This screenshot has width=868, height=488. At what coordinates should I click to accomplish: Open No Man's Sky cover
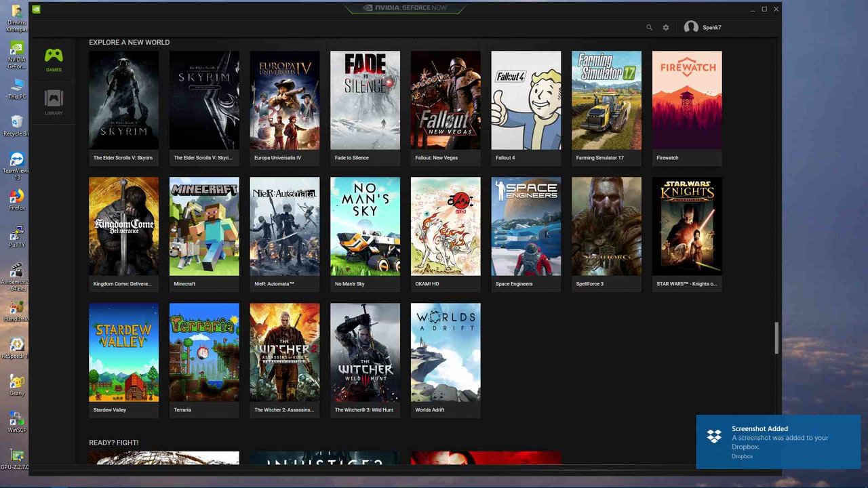(365, 226)
